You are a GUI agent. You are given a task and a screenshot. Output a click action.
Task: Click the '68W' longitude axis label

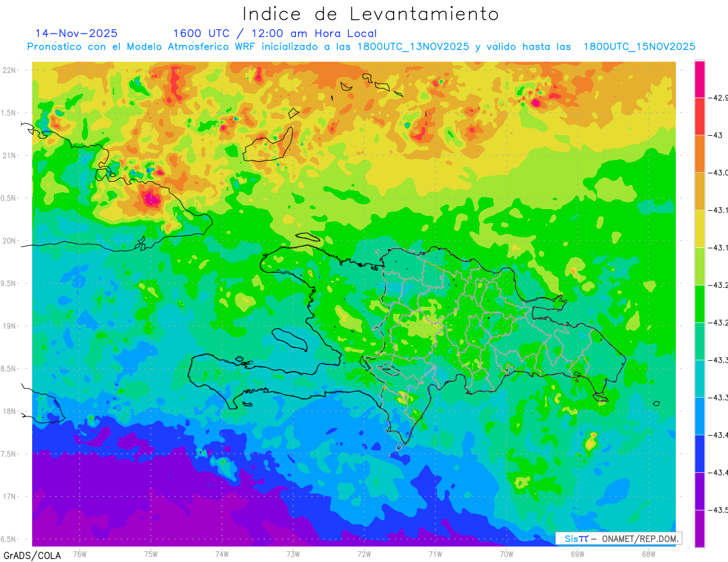649,554
